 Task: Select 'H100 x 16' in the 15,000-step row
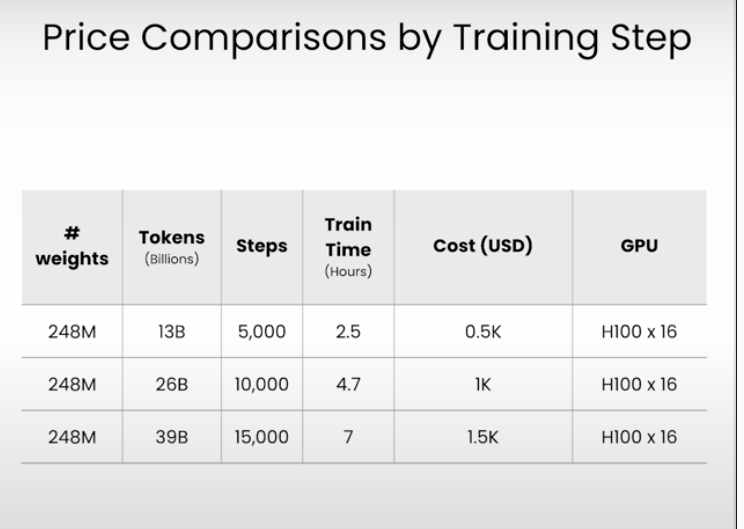pos(639,437)
